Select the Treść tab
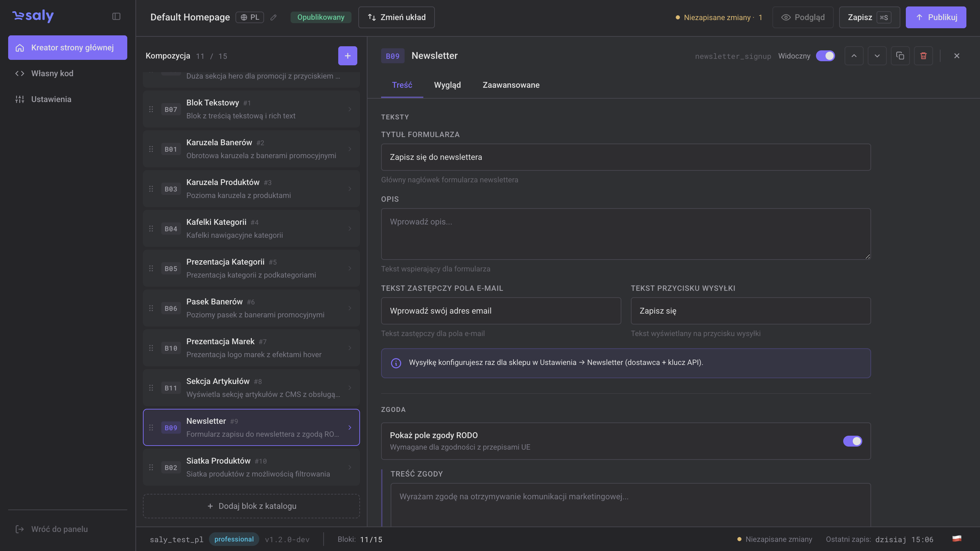Screen dimensions: 980x551 point(402,85)
